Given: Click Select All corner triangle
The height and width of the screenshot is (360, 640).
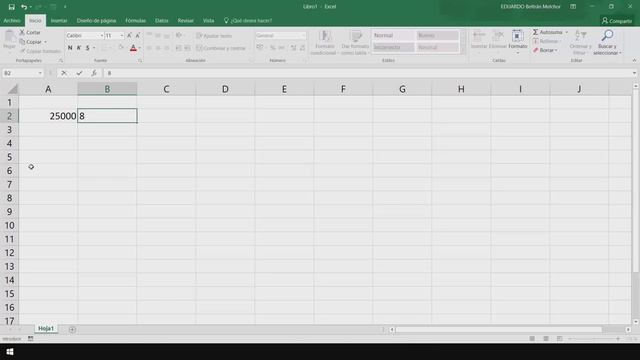Looking at the screenshot, I should (x=13, y=89).
